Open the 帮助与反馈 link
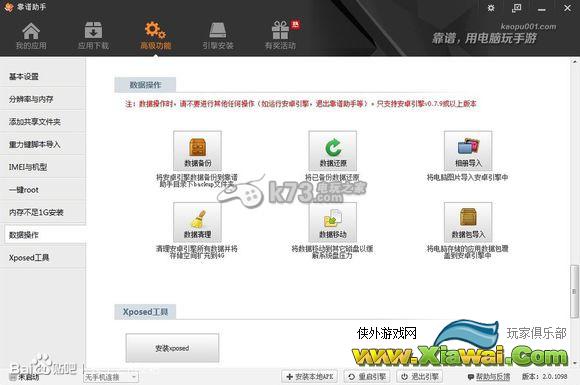Viewport: 580px width, 385px height. pyautogui.click(x=489, y=376)
